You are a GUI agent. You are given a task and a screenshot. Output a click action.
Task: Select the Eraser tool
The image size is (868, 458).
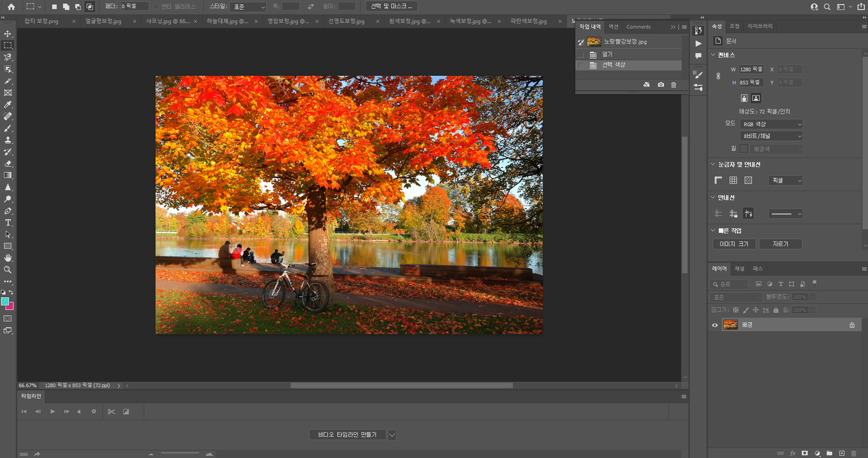click(8, 163)
